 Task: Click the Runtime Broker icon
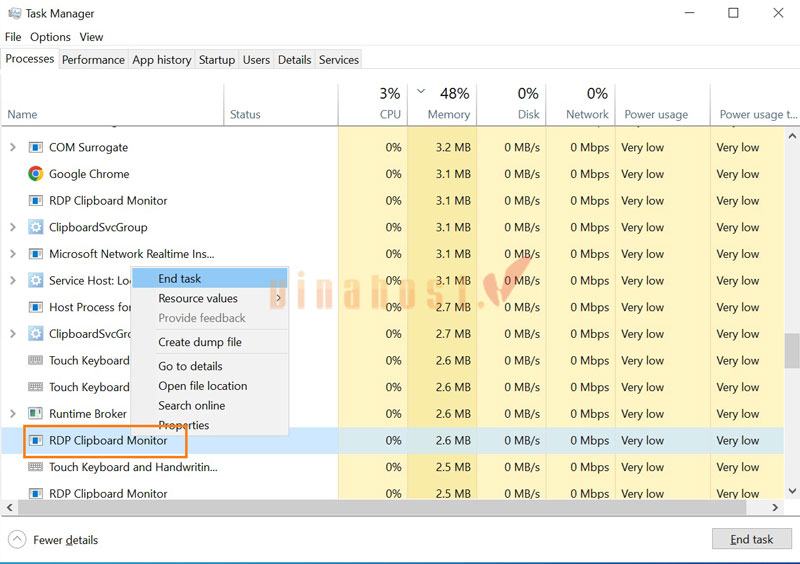click(35, 413)
